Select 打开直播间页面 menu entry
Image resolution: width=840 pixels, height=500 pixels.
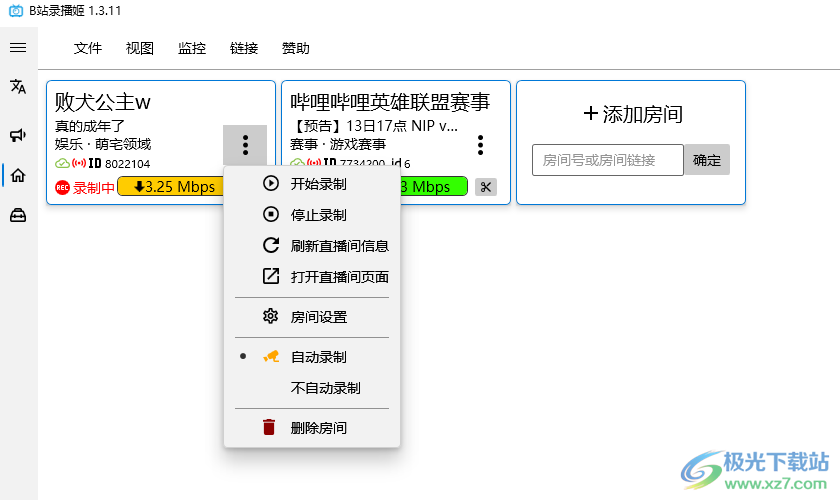312,277
